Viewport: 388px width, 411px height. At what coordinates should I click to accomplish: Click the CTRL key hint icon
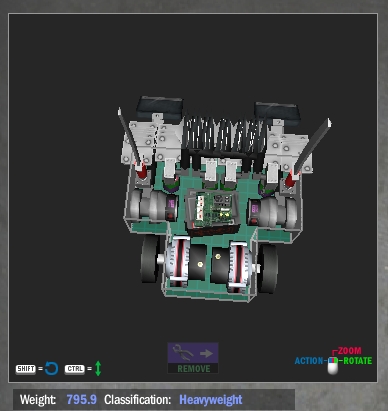tap(75, 369)
